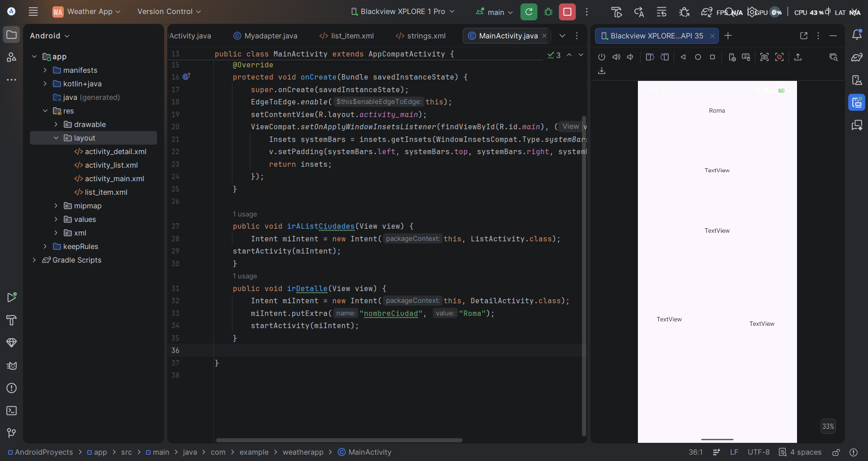Screen dimensions: 868x461
Task: Take an emulator screenshot with camera icon
Action: click(764, 57)
